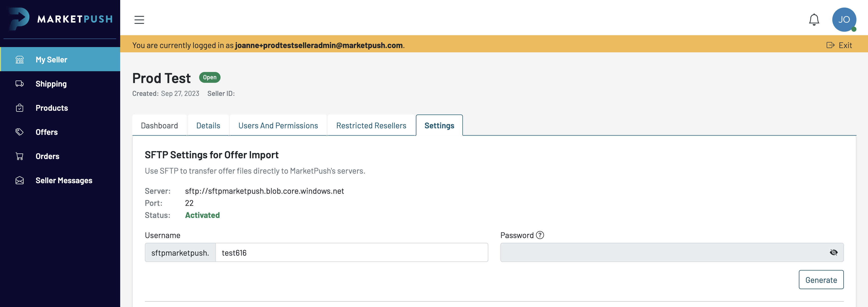Screen dimensions: 868x307
Task: Toggle password visibility eye icon
Action: click(x=833, y=252)
